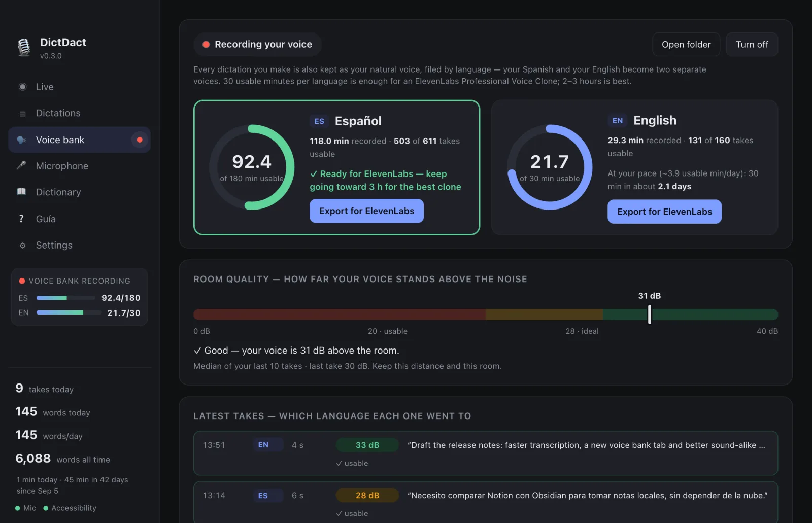
Task: Click the red recording dot on Voice bank
Action: [140, 140]
